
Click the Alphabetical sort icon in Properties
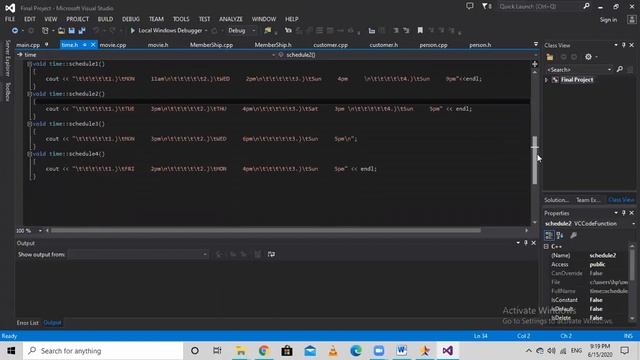(x=560, y=235)
